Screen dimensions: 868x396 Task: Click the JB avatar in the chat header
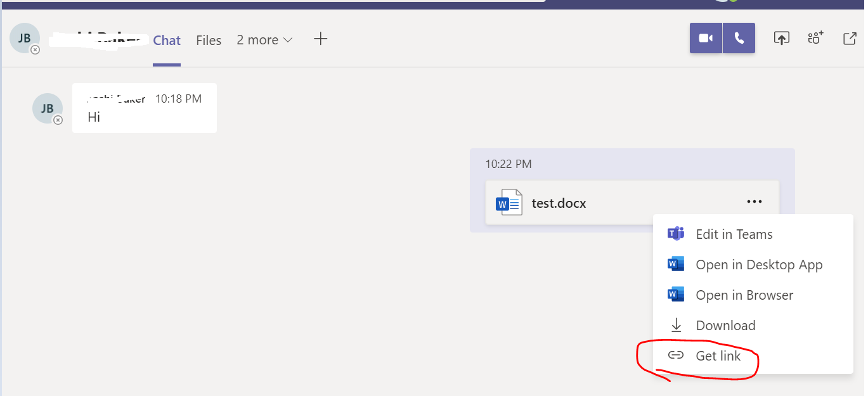(23, 38)
